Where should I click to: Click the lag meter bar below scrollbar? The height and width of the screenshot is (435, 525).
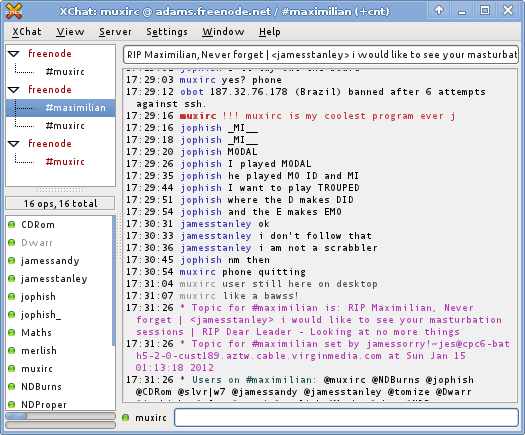(60, 425)
